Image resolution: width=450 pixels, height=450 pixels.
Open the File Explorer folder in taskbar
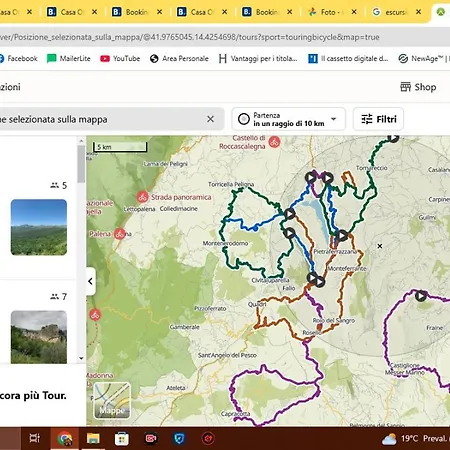pyautogui.click(x=93, y=438)
